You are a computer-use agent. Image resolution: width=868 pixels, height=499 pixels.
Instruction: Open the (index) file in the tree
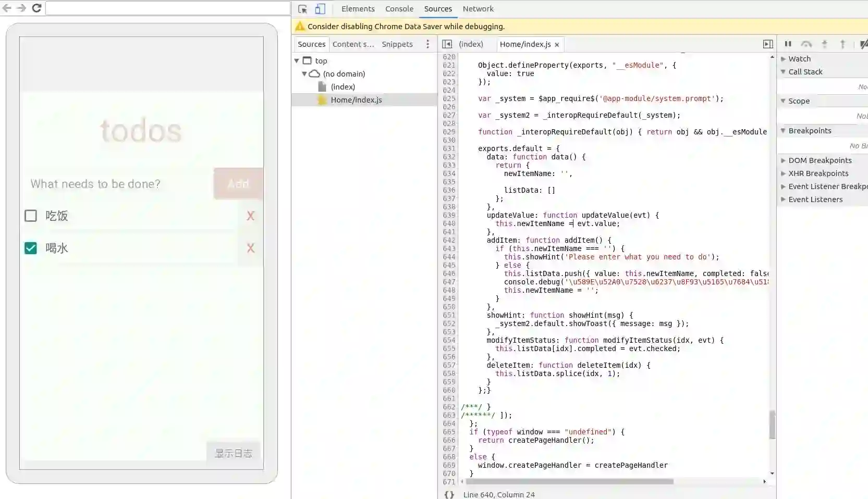343,87
